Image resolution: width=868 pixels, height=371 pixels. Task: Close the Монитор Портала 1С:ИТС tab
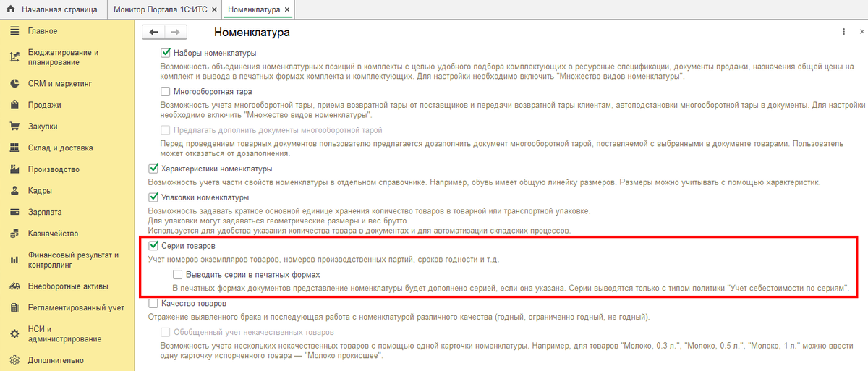[x=213, y=10]
